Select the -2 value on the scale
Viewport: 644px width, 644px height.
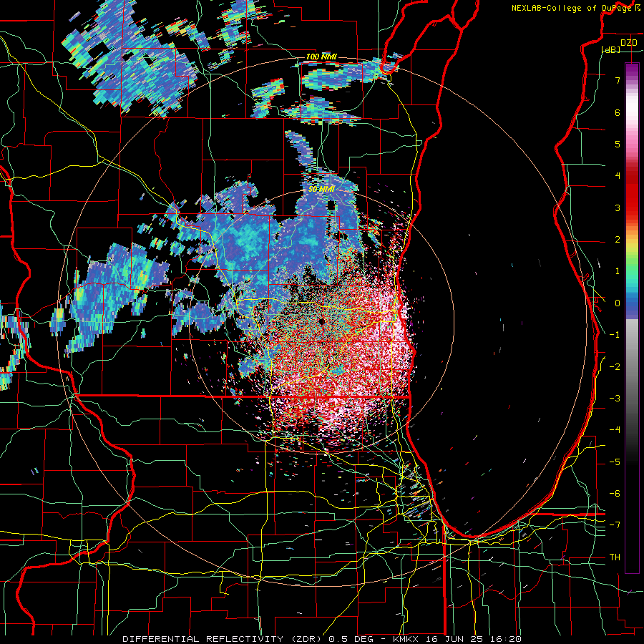click(x=615, y=366)
